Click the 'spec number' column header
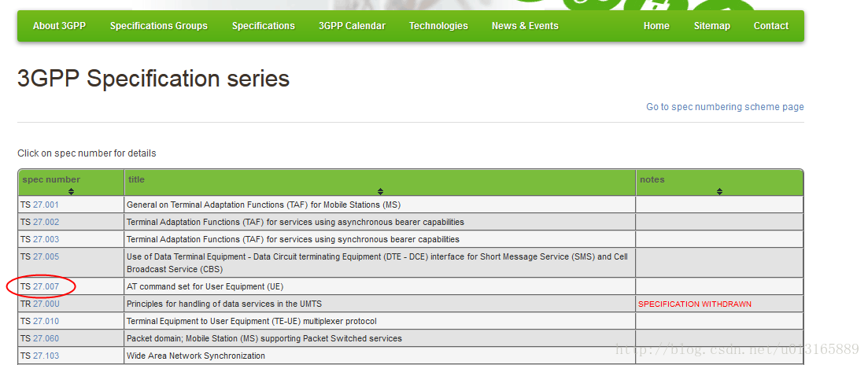 [x=71, y=182]
